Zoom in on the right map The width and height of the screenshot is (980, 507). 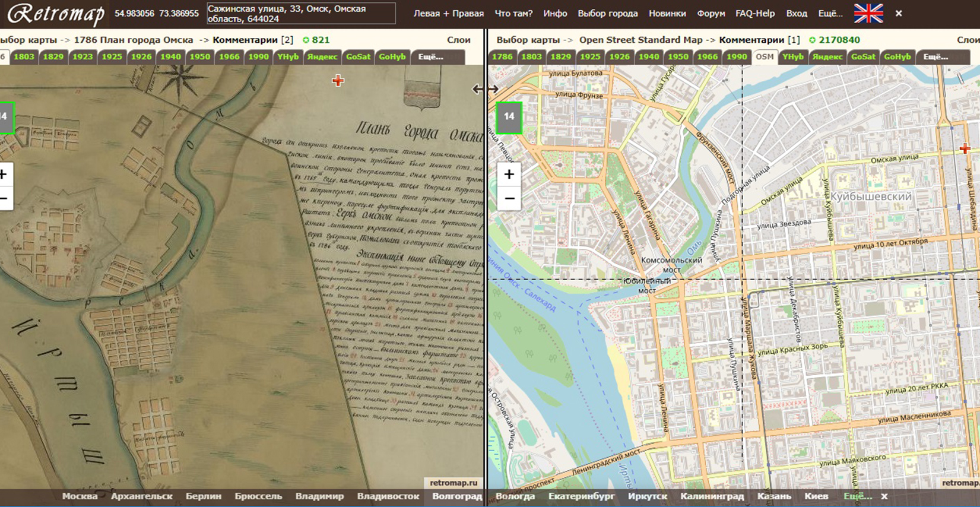(x=509, y=174)
